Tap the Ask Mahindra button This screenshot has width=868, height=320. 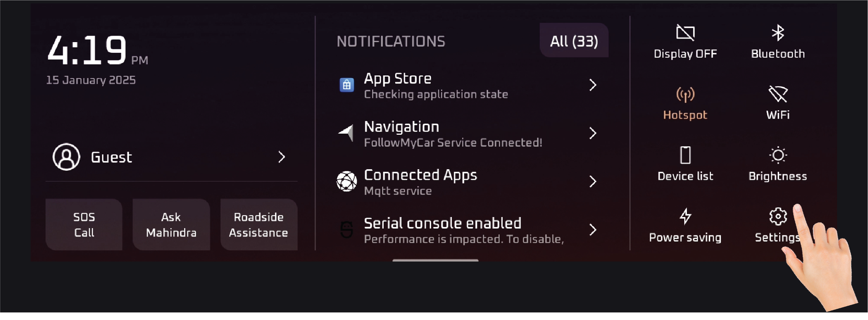tap(171, 225)
